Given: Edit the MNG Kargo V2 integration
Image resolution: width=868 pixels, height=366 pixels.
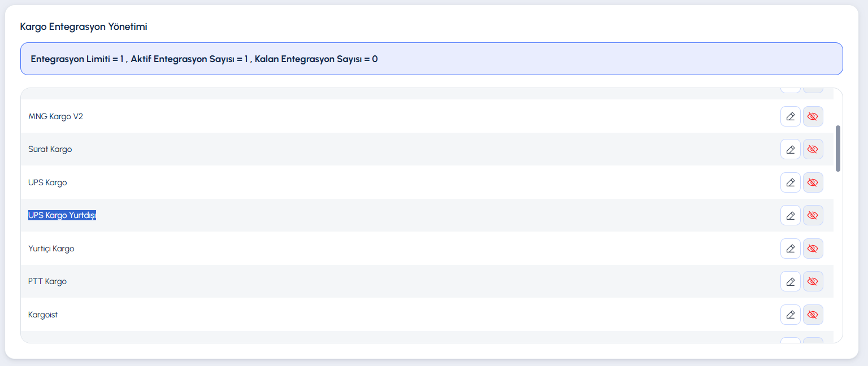Looking at the screenshot, I should point(791,116).
